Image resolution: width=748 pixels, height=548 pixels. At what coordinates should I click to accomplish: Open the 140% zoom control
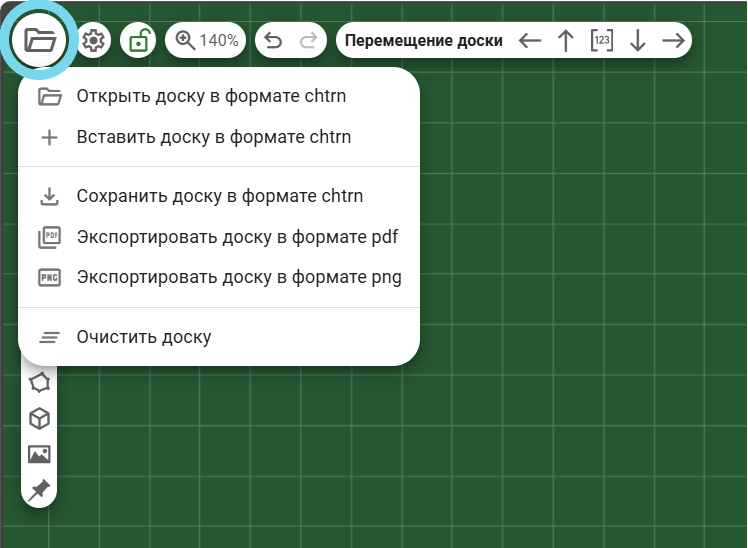(x=206, y=41)
